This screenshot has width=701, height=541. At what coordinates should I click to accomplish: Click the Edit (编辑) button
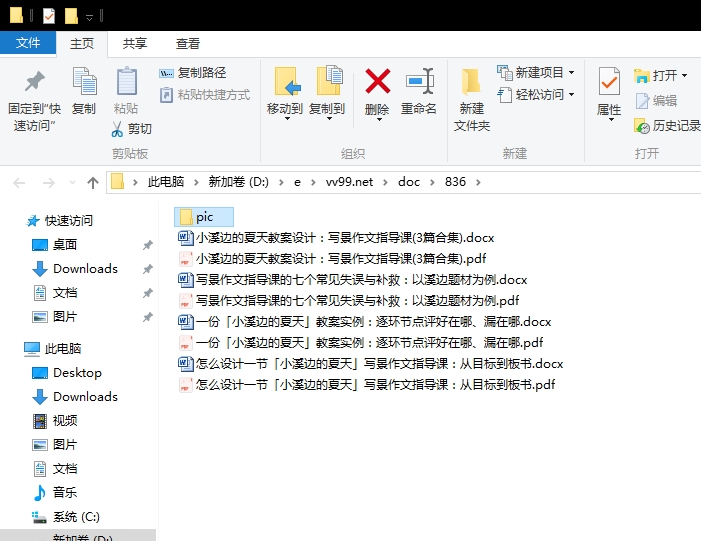655,101
